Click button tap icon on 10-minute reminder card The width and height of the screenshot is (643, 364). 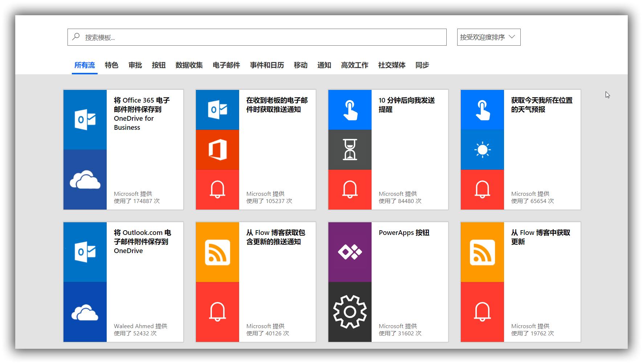(350, 110)
